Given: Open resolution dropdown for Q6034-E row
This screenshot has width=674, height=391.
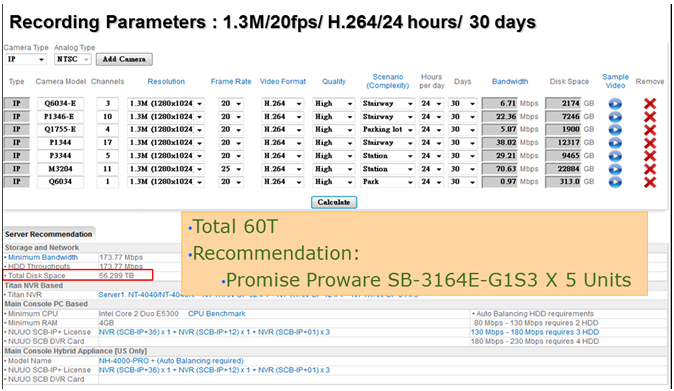Looking at the screenshot, I should (165, 104).
